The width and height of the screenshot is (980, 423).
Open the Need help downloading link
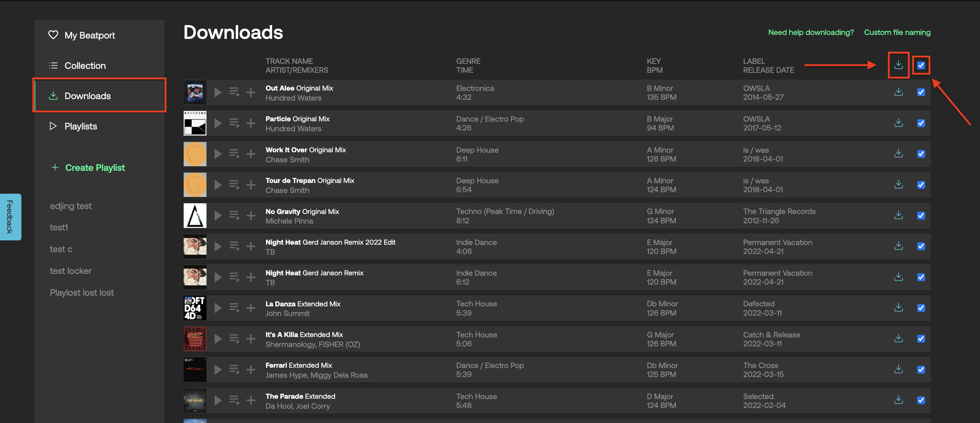point(810,32)
